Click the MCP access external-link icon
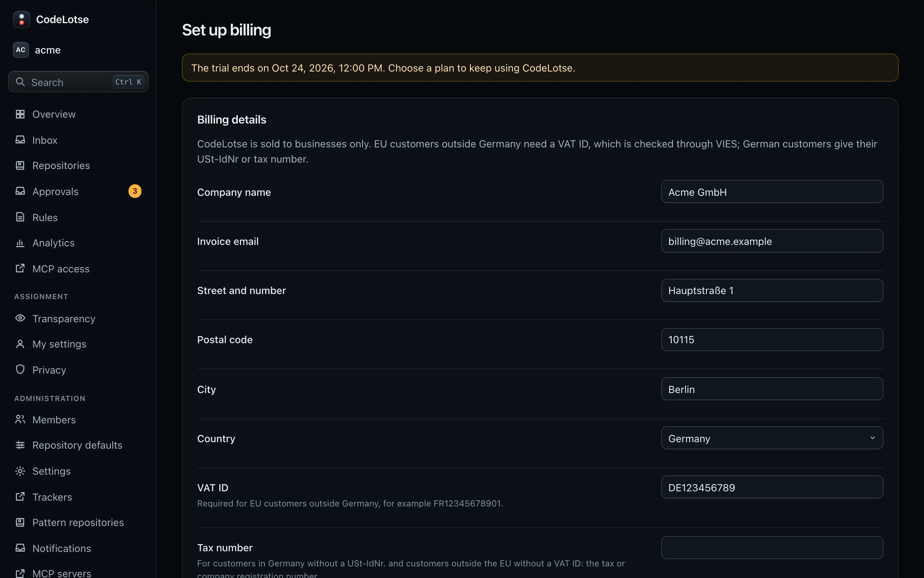The image size is (924, 578). (x=20, y=268)
